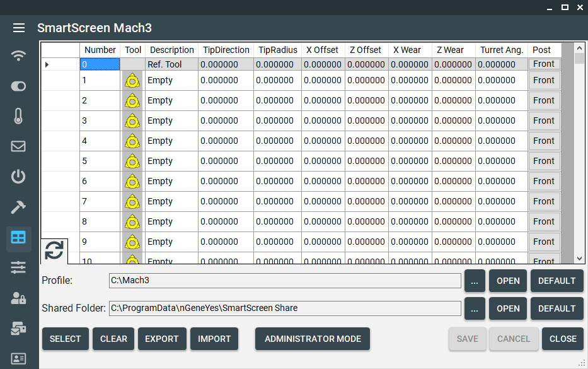Open the power icon page
This screenshot has width=588, height=369.
[19, 177]
